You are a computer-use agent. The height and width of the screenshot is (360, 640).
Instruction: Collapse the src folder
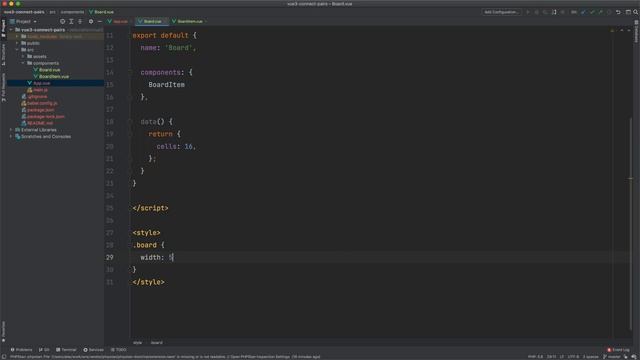(17, 50)
